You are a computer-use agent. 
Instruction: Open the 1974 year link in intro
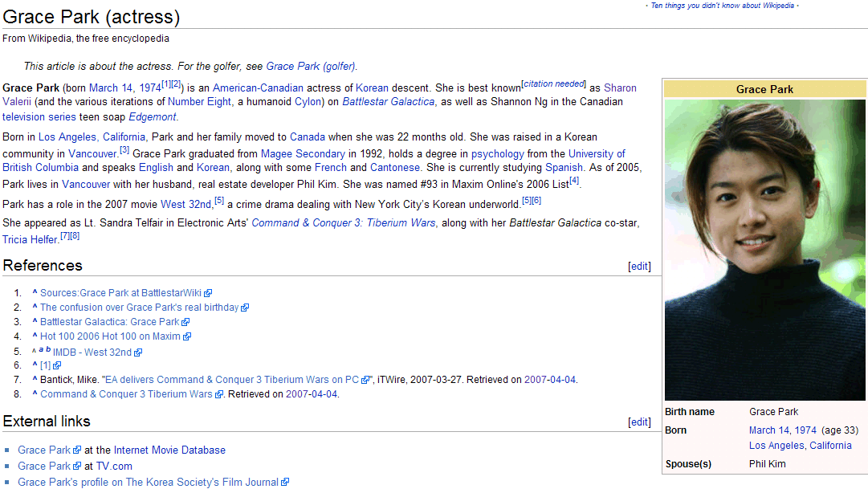point(150,88)
